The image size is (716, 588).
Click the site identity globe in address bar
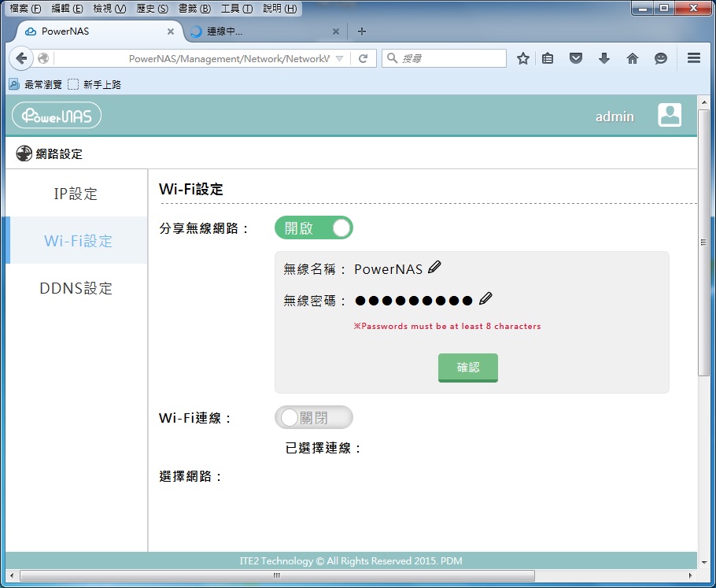coord(43,58)
